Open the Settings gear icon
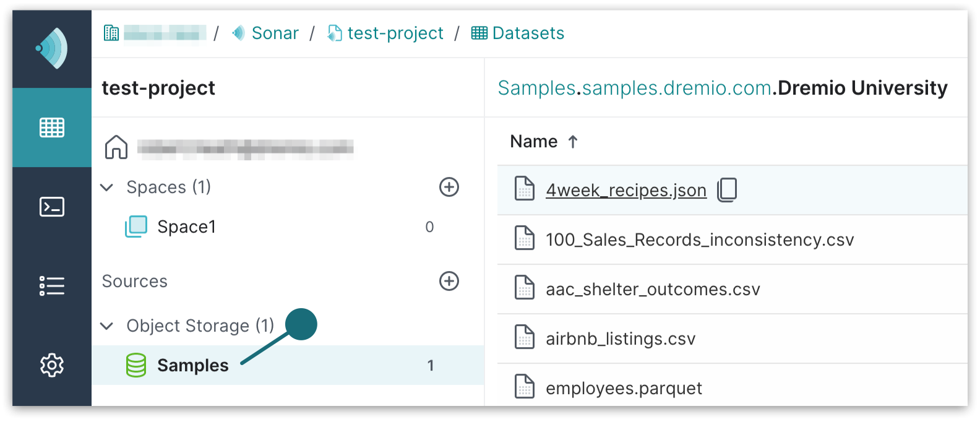 tap(52, 365)
